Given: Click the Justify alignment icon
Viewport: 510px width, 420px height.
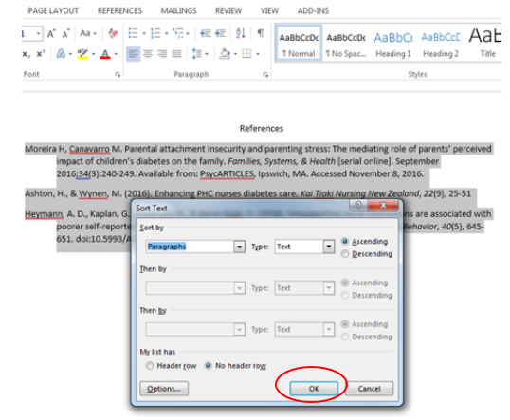Looking at the screenshot, I should (176, 54).
